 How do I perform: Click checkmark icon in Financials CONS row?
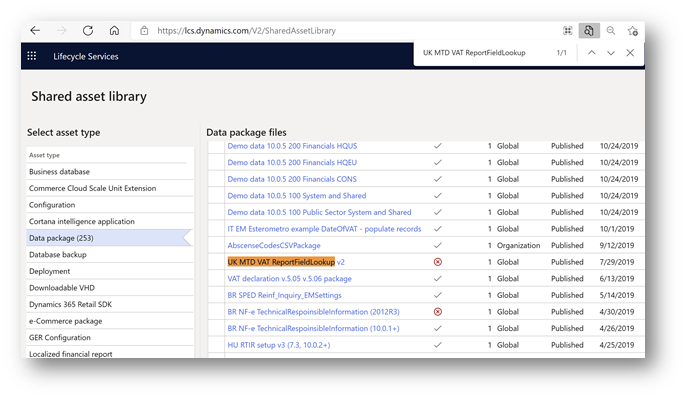[438, 179]
